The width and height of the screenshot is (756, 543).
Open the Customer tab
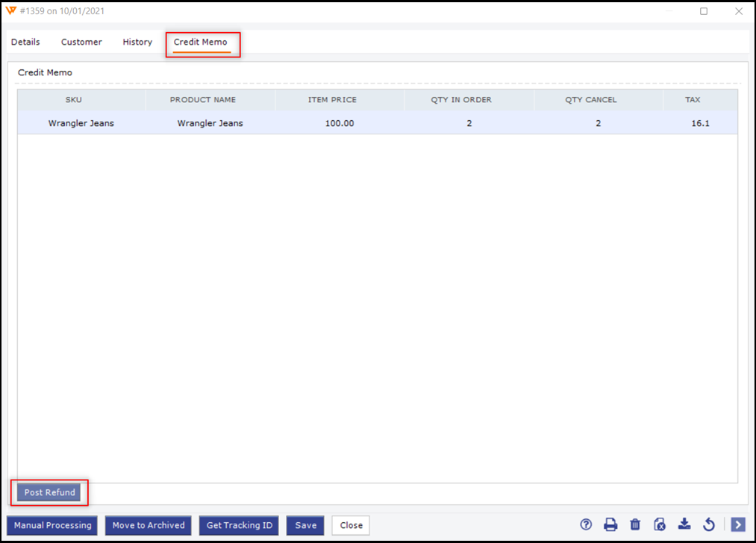(81, 43)
